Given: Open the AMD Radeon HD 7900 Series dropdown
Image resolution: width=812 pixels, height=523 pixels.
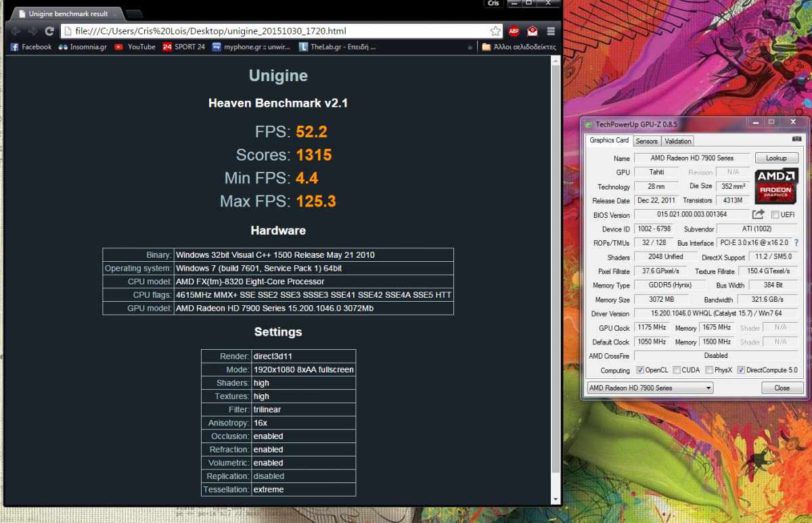Looking at the screenshot, I should (x=650, y=388).
